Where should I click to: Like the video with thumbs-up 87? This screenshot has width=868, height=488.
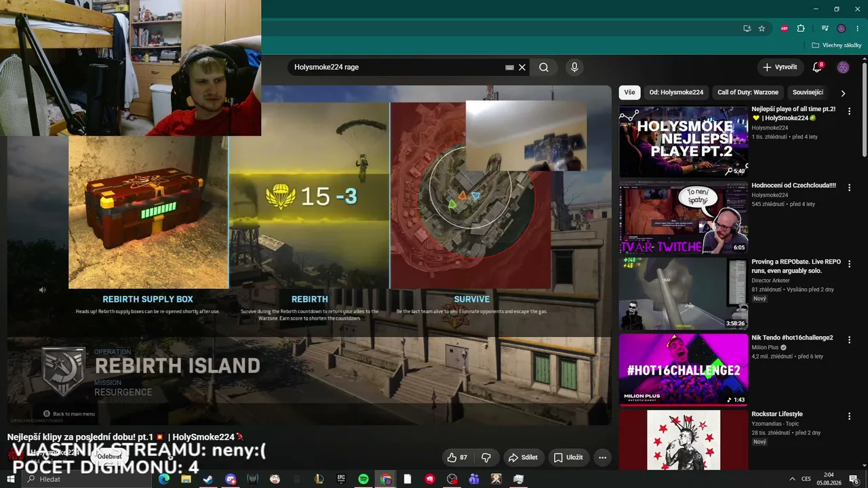coord(457,457)
